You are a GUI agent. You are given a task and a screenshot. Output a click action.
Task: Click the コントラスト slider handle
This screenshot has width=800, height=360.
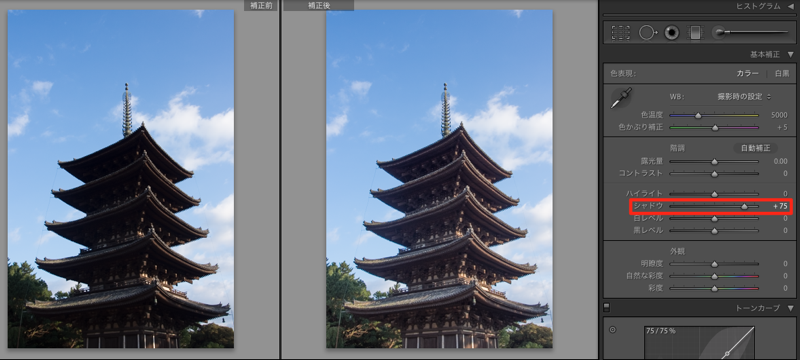click(x=714, y=174)
